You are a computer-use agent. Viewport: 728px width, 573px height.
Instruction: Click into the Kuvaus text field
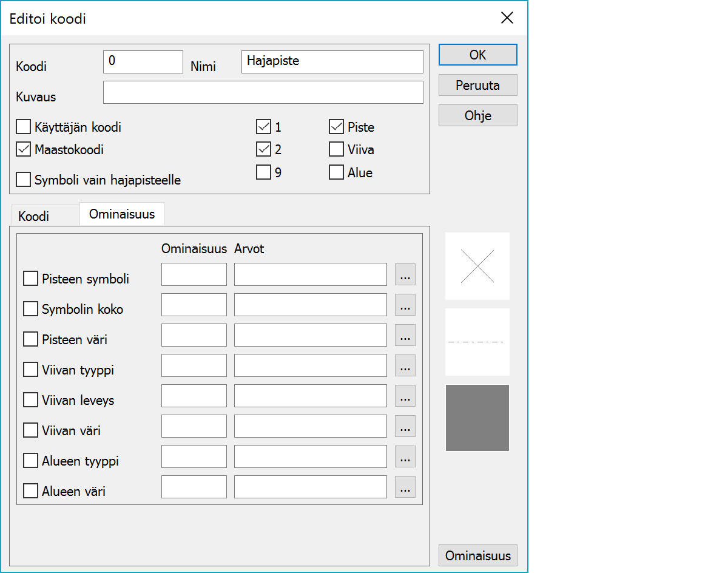(263, 93)
